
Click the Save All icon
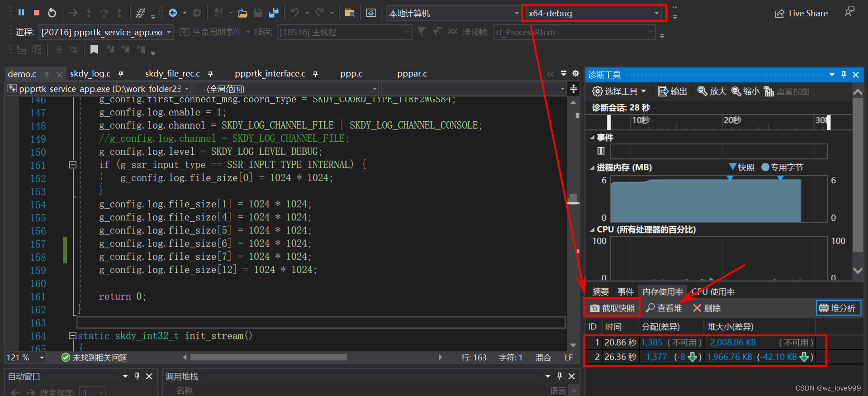pos(274,13)
